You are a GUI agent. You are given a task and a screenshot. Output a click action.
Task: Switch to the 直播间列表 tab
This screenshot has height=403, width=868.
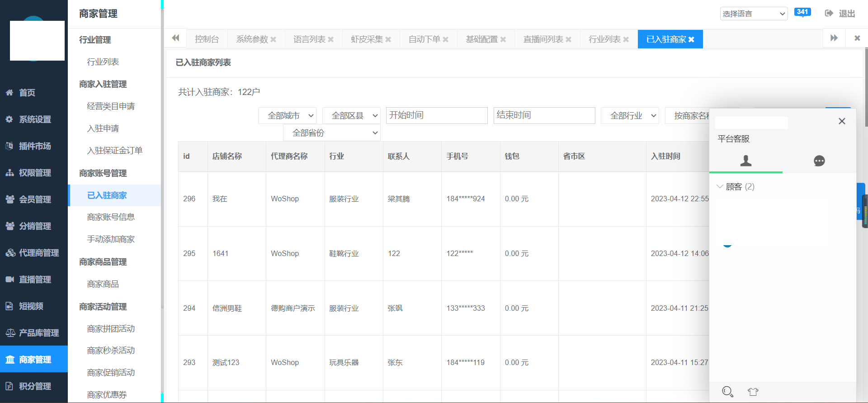(x=543, y=39)
